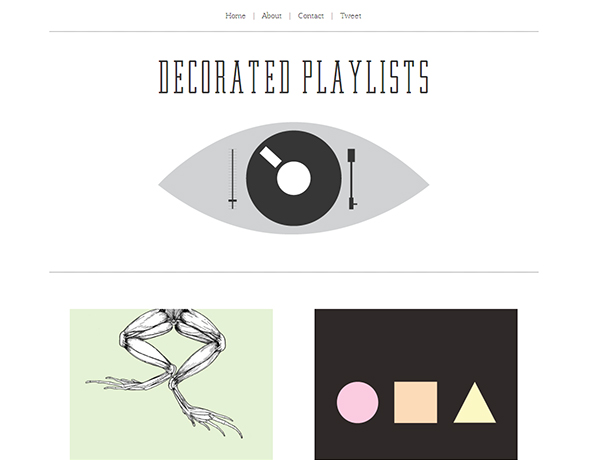This screenshot has height=460, width=590.
Task: Click the Decorated Playlists title heading
Action: (294, 77)
